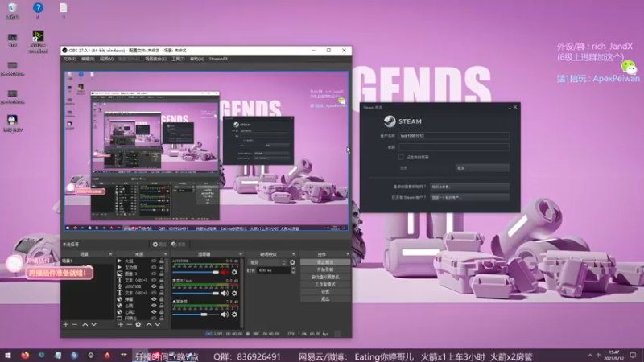
Task: Toggle lock on the 弹幕 source
Action: click(162, 299)
